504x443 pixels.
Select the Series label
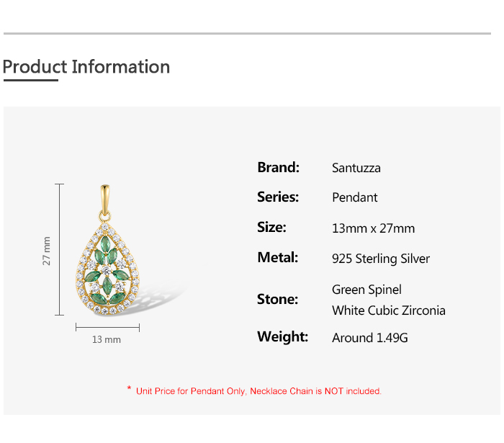coord(278,197)
